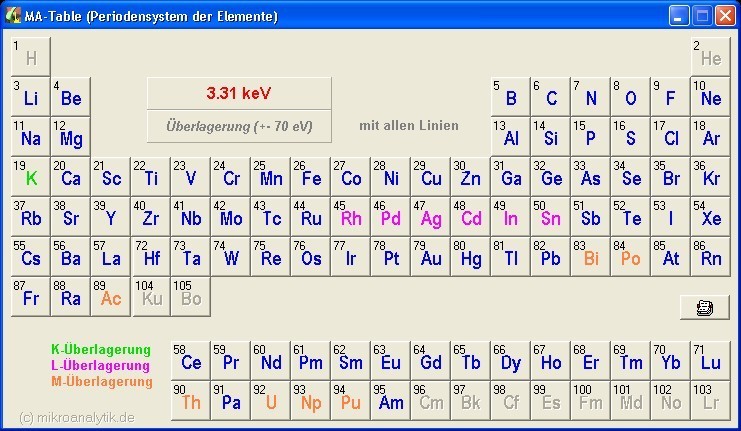Click the 3.31 keV energy display
The image size is (741, 431).
(238, 93)
